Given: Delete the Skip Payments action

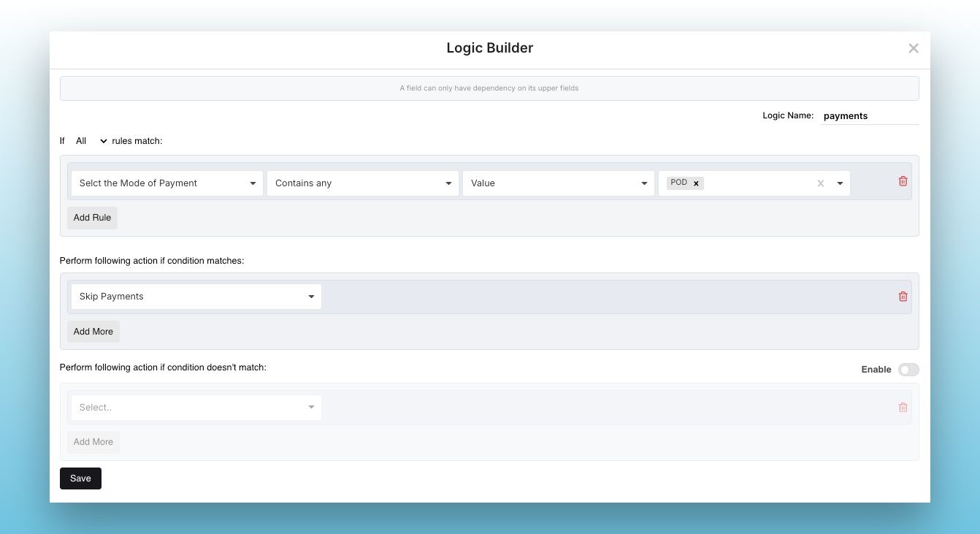Looking at the screenshot, I should click(x=903, y=297).
